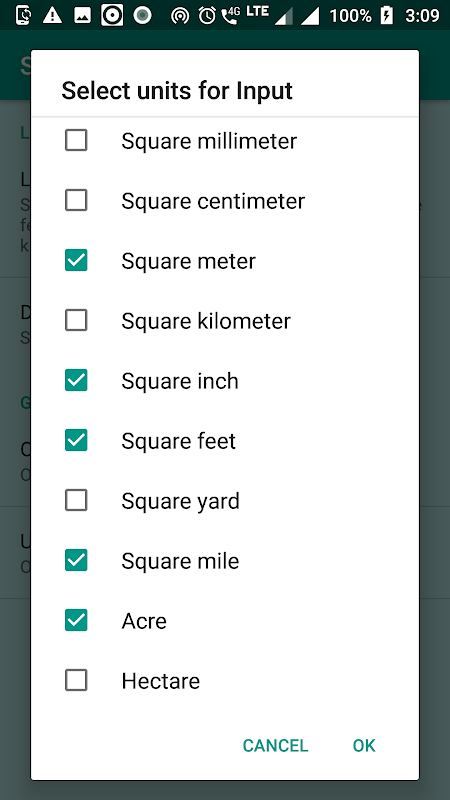450x800 pixels.
Task: Tap the image notification icon
Action: click(82, 16)
